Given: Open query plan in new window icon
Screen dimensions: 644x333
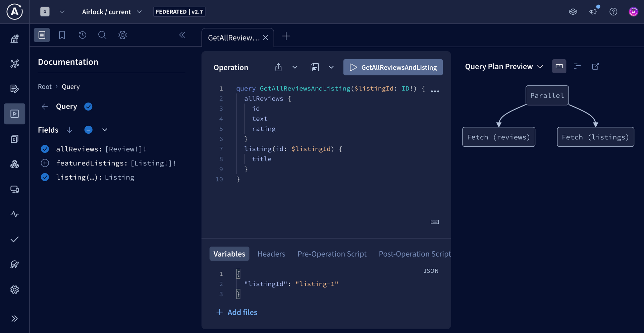Looking at the screenshot, I should tap(595, 66).
